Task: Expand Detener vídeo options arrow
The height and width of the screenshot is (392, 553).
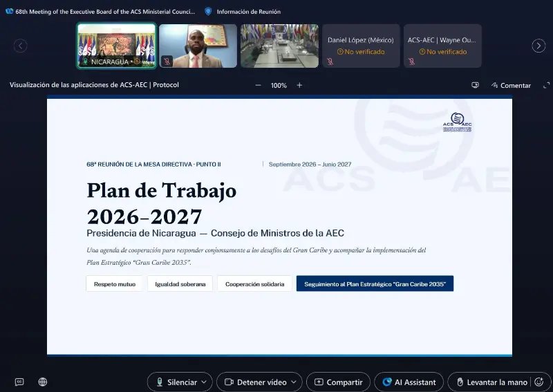Action: point(293,382)
